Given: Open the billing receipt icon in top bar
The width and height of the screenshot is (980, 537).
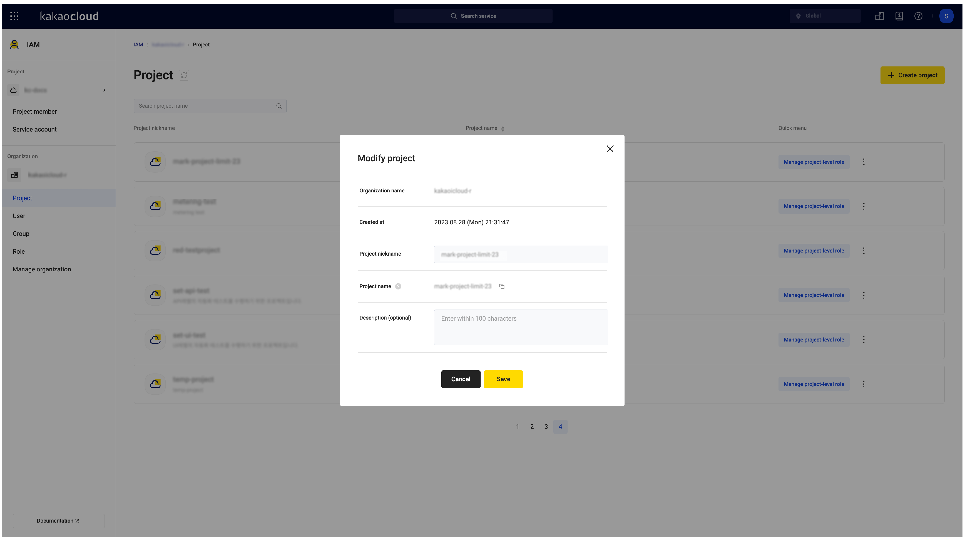Looking at the screenshot, I should [x=899, y=16].
